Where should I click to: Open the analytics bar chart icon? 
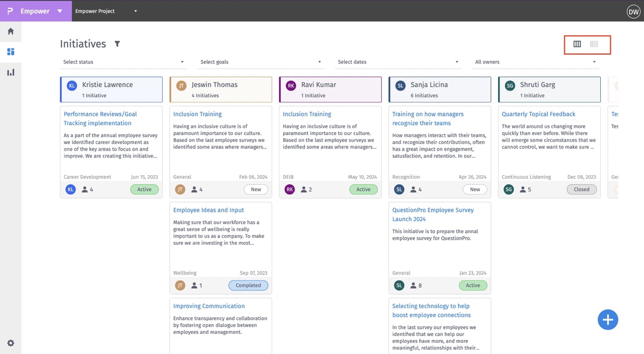11,73
